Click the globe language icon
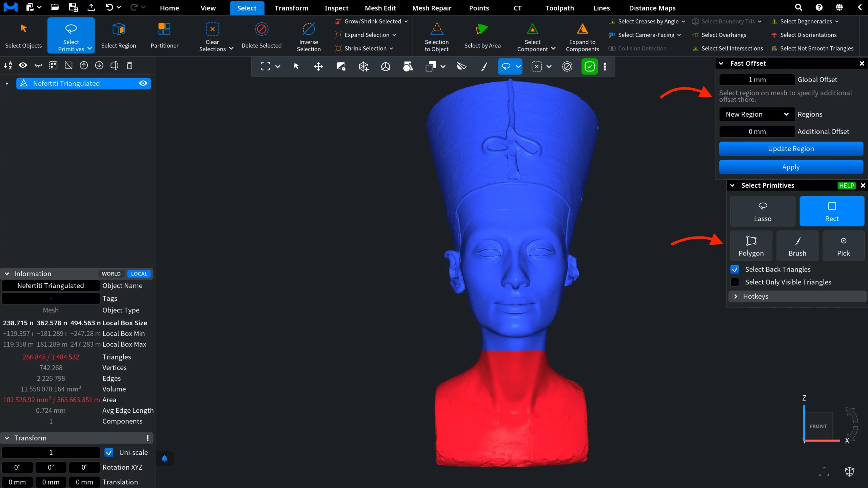 click(x=839, y=7)
